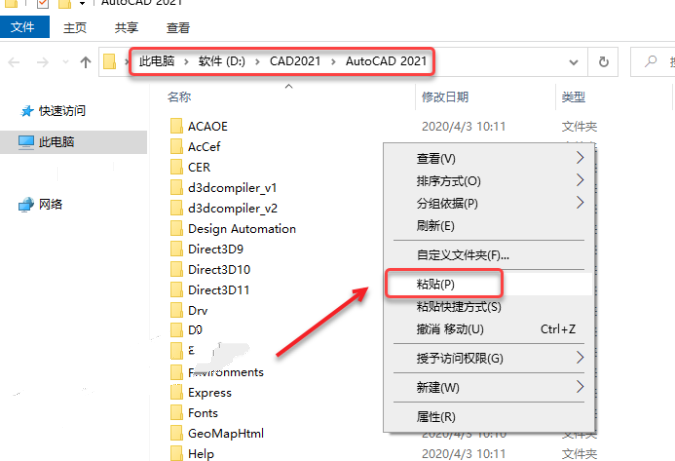This screenshot has width=675, height=461.
Task: Select the Direct3D10 folder icon
Action: click(176, 269)
